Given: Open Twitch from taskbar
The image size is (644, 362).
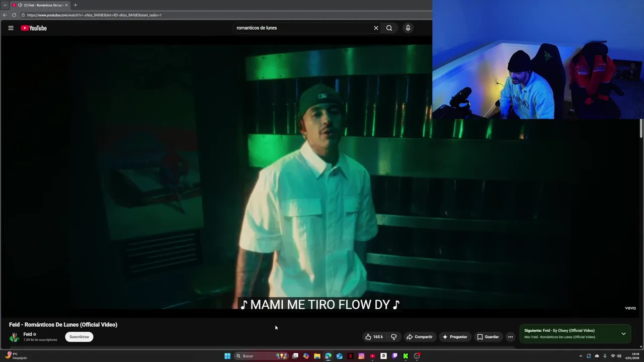Looking at the screenshot, I should (x=394, y=356).
